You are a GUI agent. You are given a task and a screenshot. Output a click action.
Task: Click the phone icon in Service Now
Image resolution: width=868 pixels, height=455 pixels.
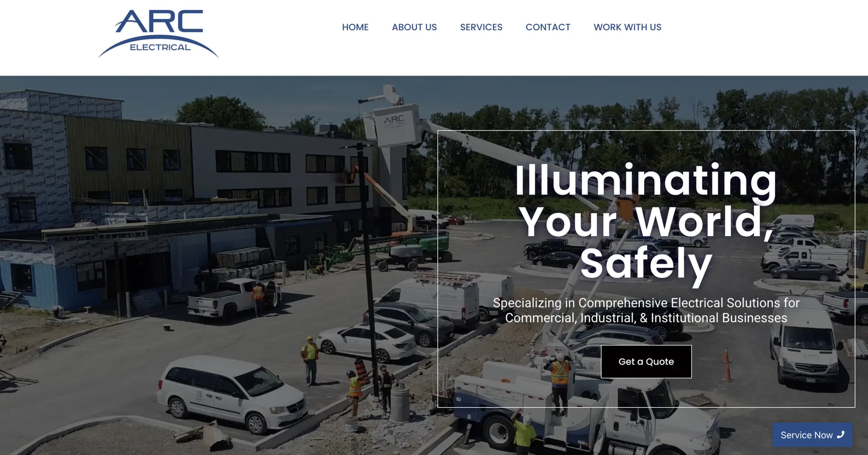[840, 435]
